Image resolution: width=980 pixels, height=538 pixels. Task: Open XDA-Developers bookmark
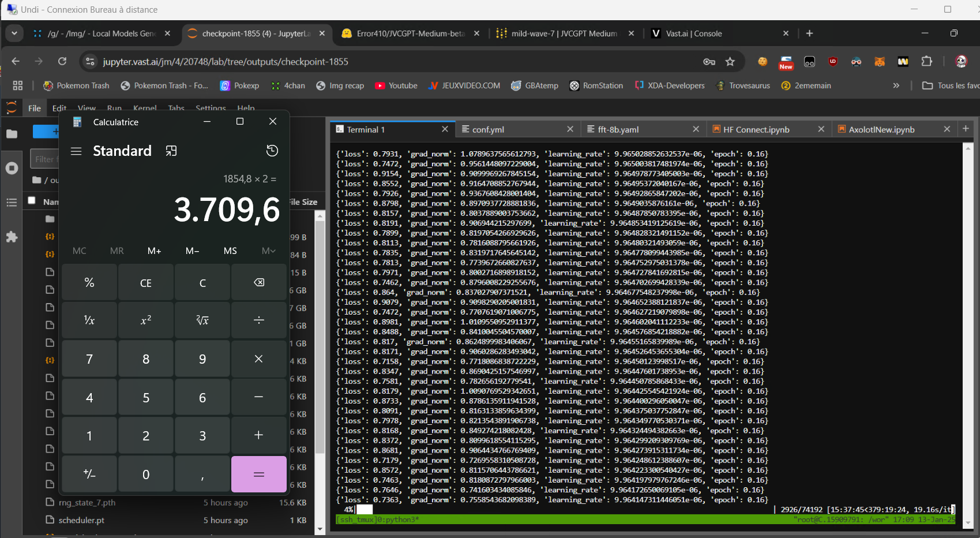pyautogui.click(x=670, y=85)
